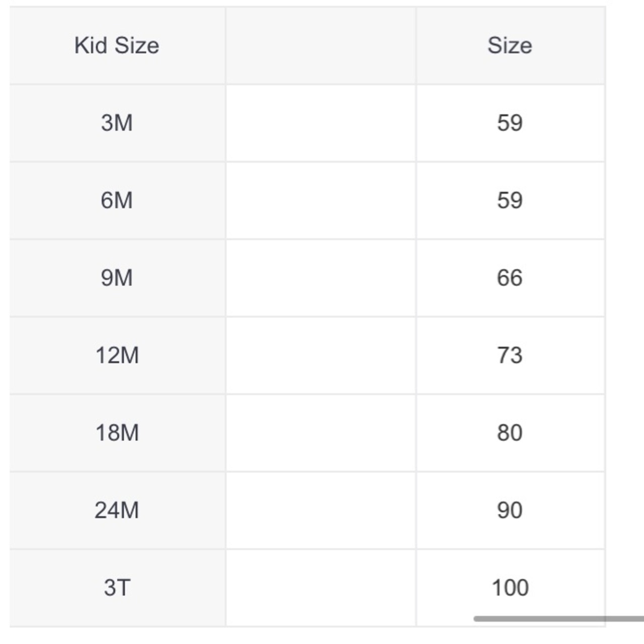Click the size value 100
This screenshot has width=644, height=644.
[x=510, y=588]
